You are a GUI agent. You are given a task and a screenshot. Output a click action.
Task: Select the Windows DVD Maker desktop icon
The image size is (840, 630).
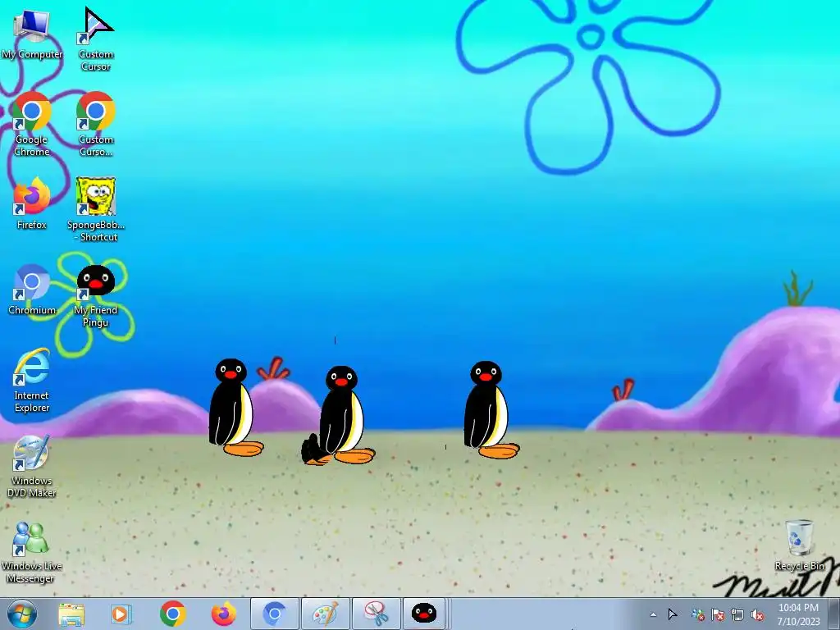point(32,466)
